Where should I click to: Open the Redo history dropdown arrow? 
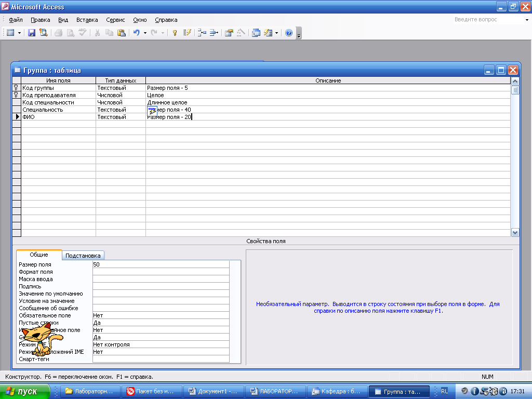pyautogui.click(x=163, y=33)
